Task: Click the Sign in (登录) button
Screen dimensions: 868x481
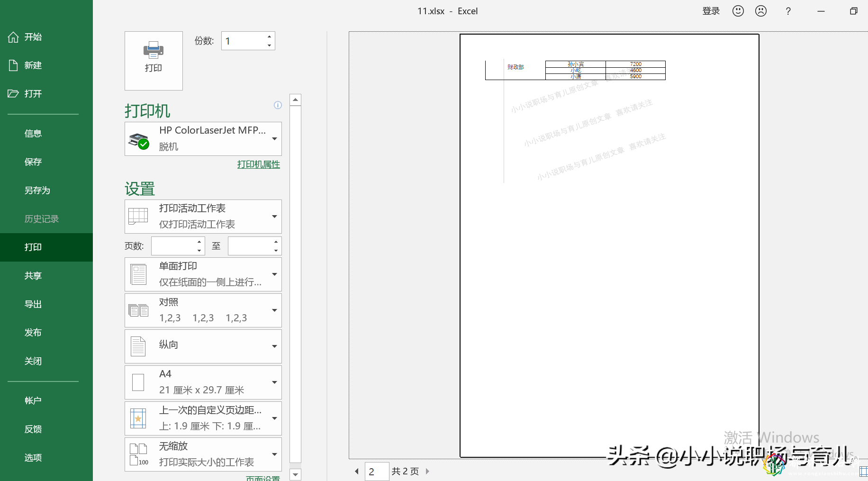Action: point(711,11)
